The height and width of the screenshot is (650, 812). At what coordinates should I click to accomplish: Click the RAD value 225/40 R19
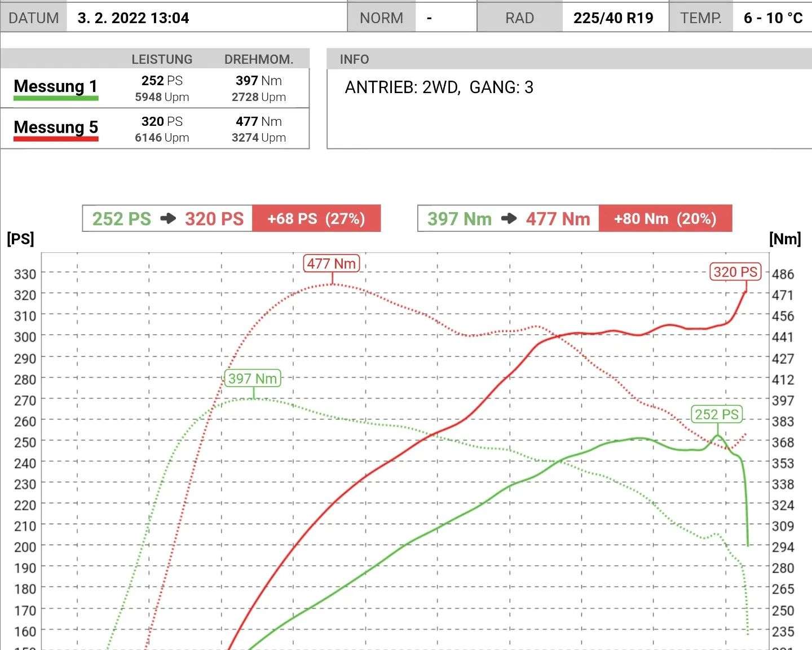613,18
